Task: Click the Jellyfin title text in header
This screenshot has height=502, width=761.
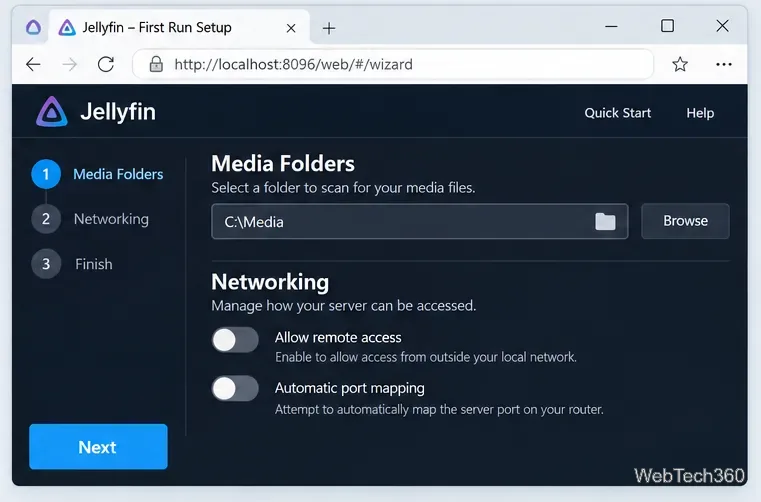Action: (x=118, y=112)
